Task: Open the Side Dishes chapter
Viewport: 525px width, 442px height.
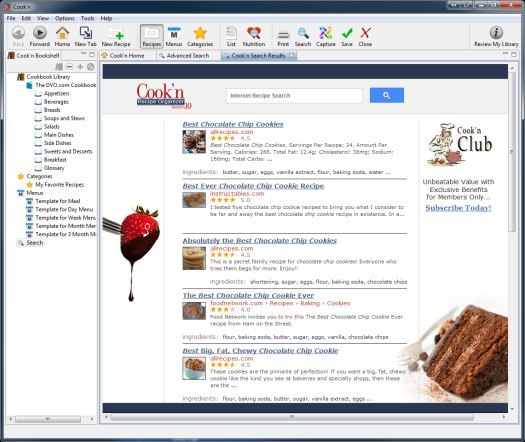Action: [x=57, y=143]
